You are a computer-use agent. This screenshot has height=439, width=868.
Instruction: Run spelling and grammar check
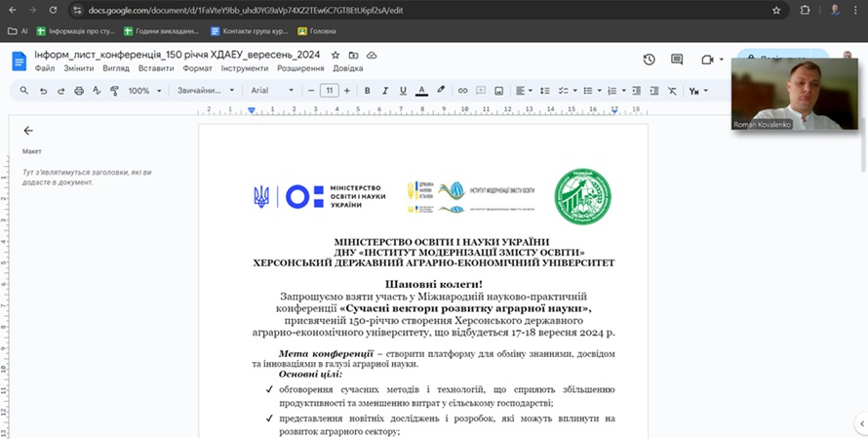[x=97, y=90]
